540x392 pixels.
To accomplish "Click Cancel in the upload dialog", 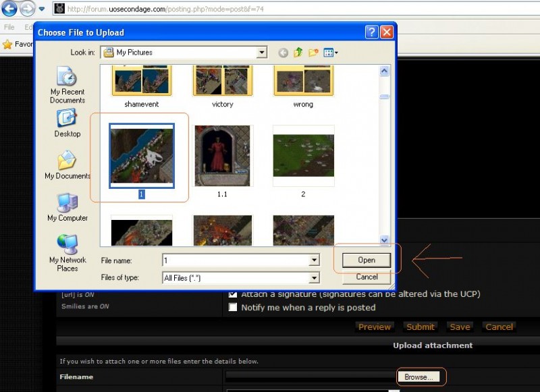I will tap(367, 277).
